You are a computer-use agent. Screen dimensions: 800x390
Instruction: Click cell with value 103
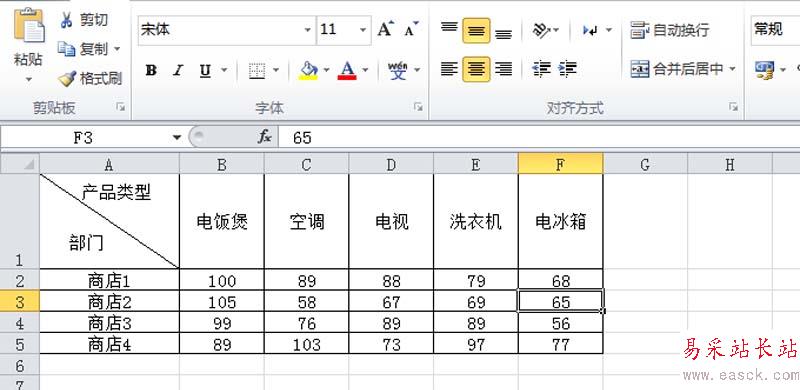pos(307,344)
